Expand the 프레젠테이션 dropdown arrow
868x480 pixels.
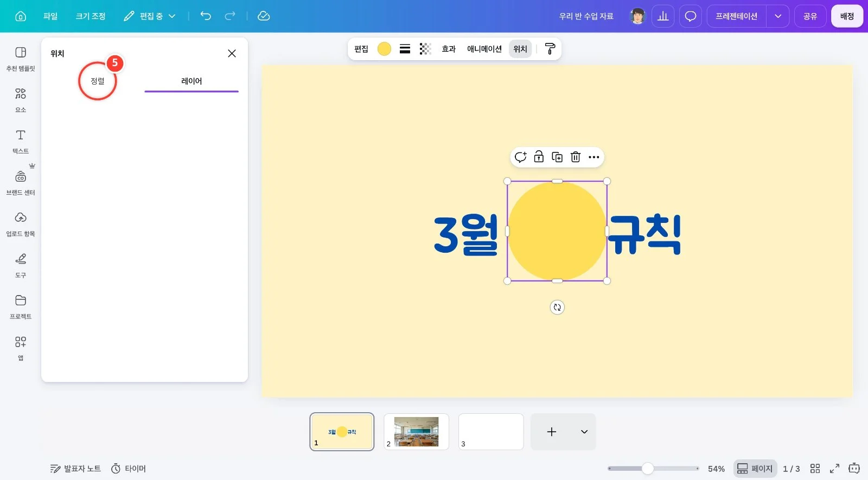click(x=778, y=16)
